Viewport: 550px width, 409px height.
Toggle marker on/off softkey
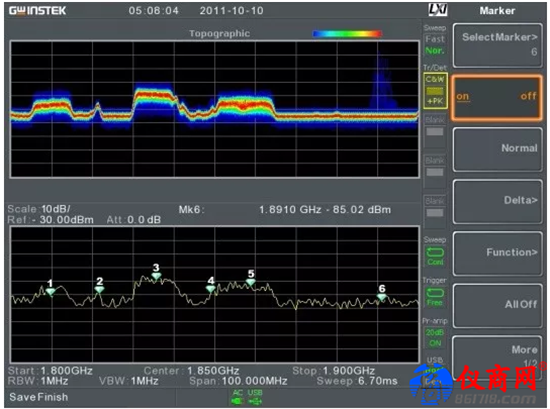pyautogui.click(x=496, y=98)
